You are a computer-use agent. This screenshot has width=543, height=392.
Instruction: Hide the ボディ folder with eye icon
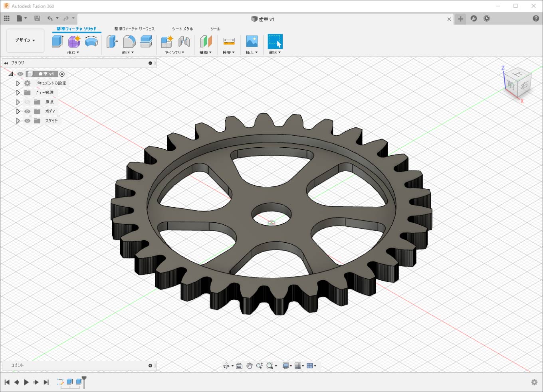click(27, 111)
